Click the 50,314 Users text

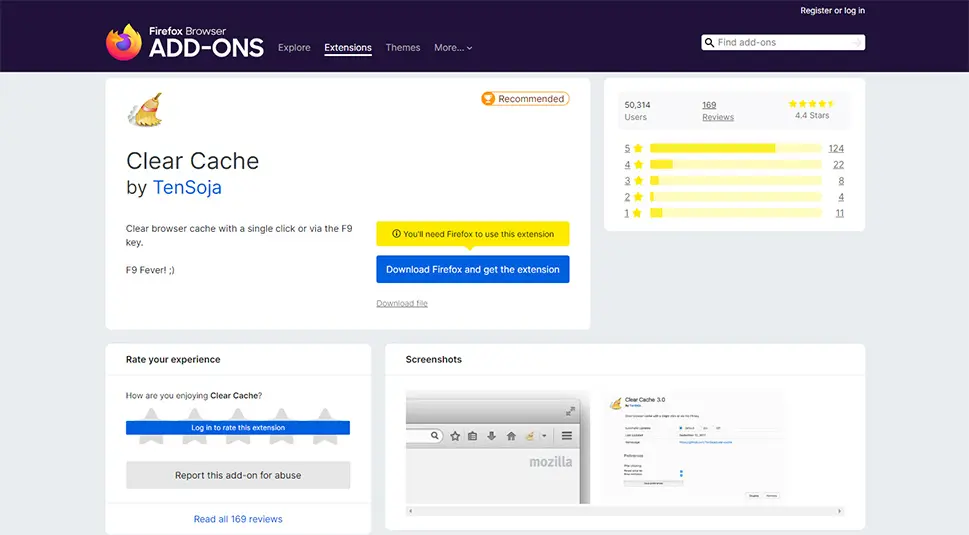637,111
